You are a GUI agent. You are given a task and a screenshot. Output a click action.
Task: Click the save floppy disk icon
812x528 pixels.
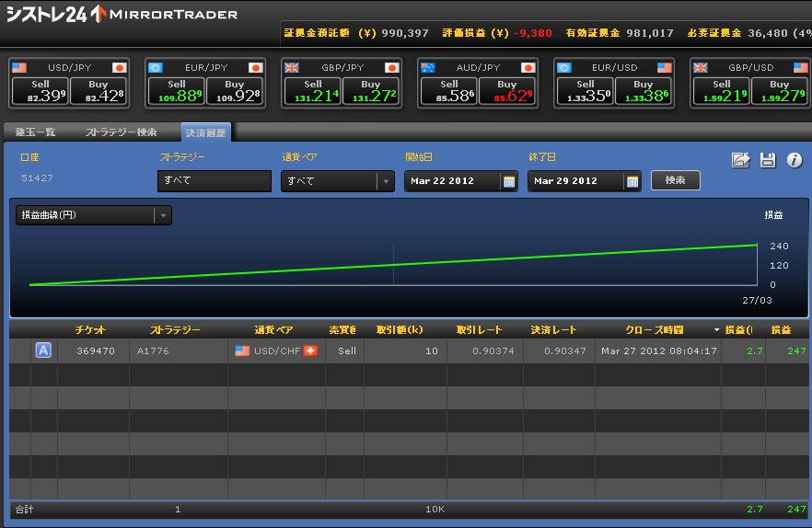[x=768, y=160]
